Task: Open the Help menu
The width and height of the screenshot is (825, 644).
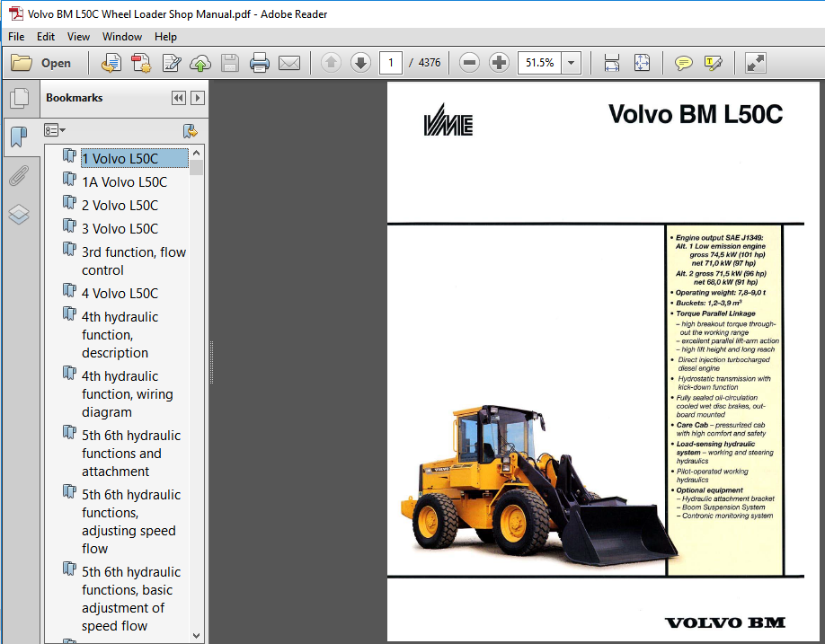Action: point(165,37)
